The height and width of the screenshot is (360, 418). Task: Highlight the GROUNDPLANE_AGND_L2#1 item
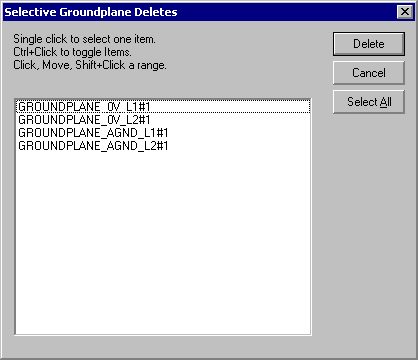click(x=163, y=146)
